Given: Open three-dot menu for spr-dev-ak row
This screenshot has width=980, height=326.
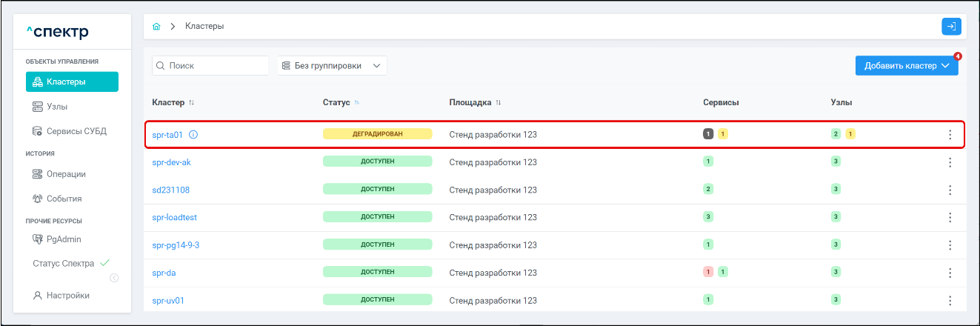Looking at the screenshot, I should [x=950, y=162].
